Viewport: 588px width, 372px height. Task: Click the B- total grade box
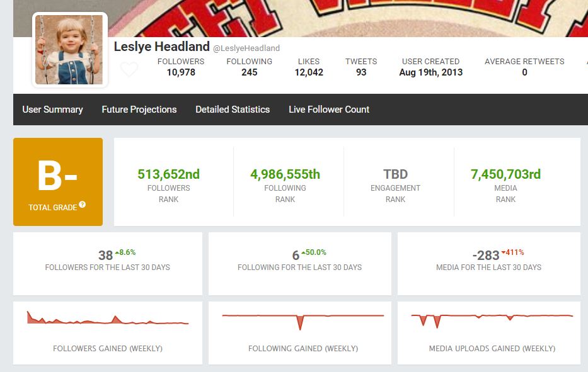58,182
